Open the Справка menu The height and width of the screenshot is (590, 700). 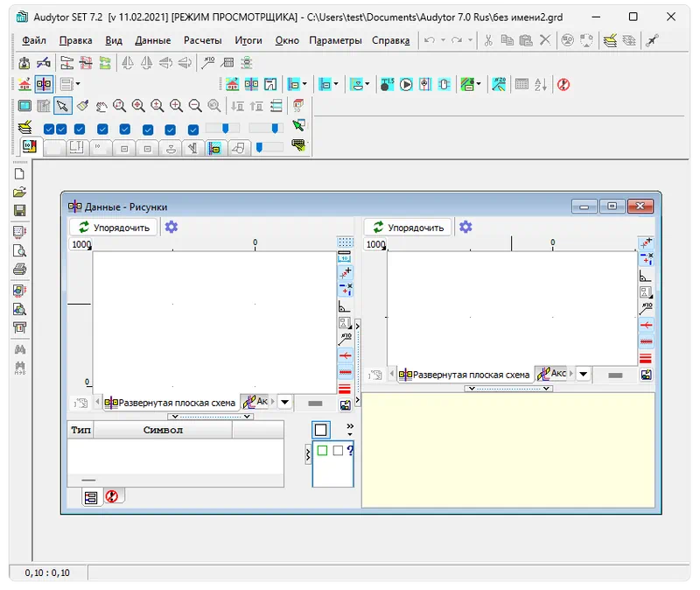[x=390, y=40]
